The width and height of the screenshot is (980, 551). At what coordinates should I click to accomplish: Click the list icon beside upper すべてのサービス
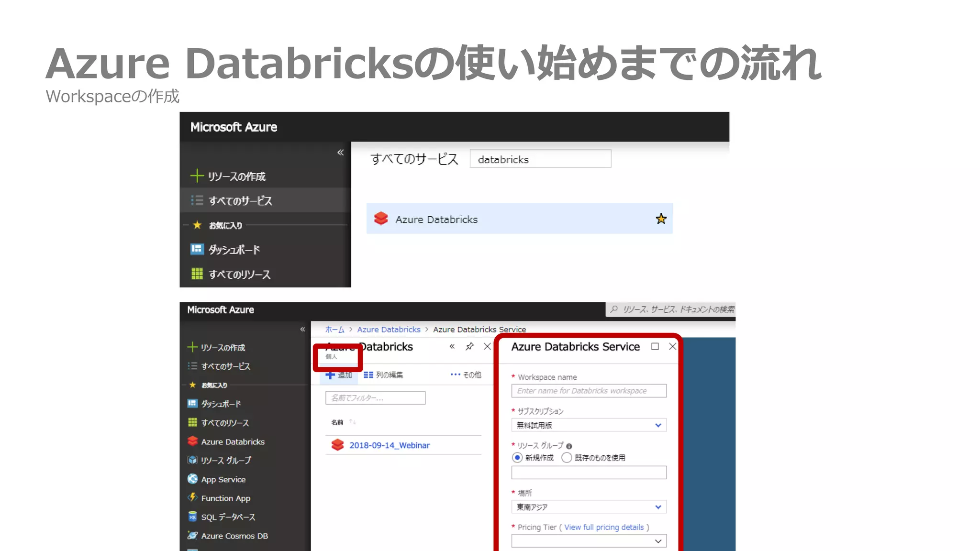pos(197,200)
